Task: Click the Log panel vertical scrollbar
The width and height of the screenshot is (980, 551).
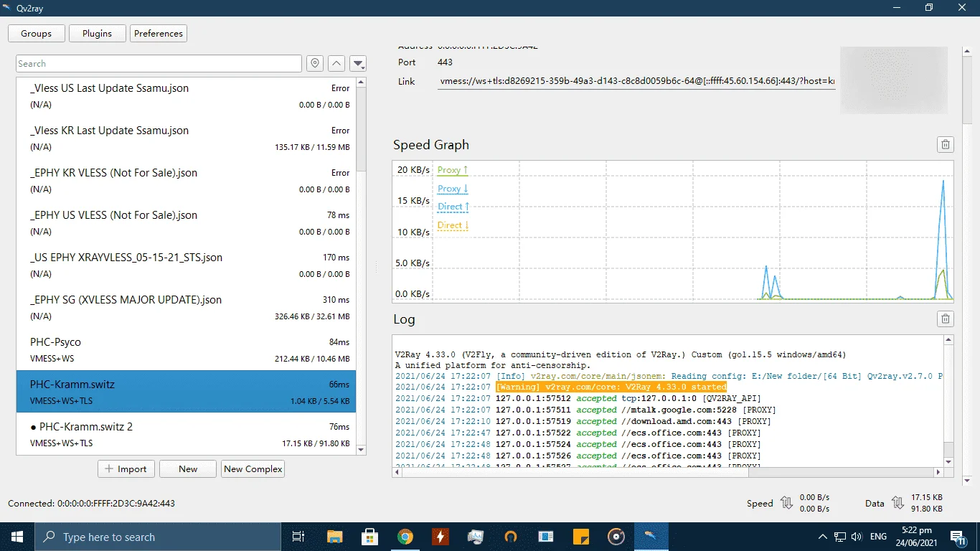Action: click(949, 400)
